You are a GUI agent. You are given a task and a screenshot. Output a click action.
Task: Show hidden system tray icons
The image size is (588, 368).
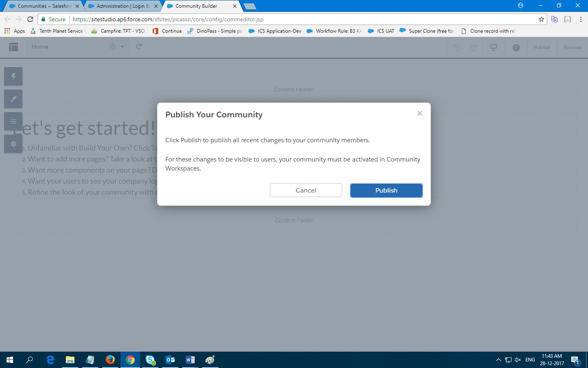[498, 360]
